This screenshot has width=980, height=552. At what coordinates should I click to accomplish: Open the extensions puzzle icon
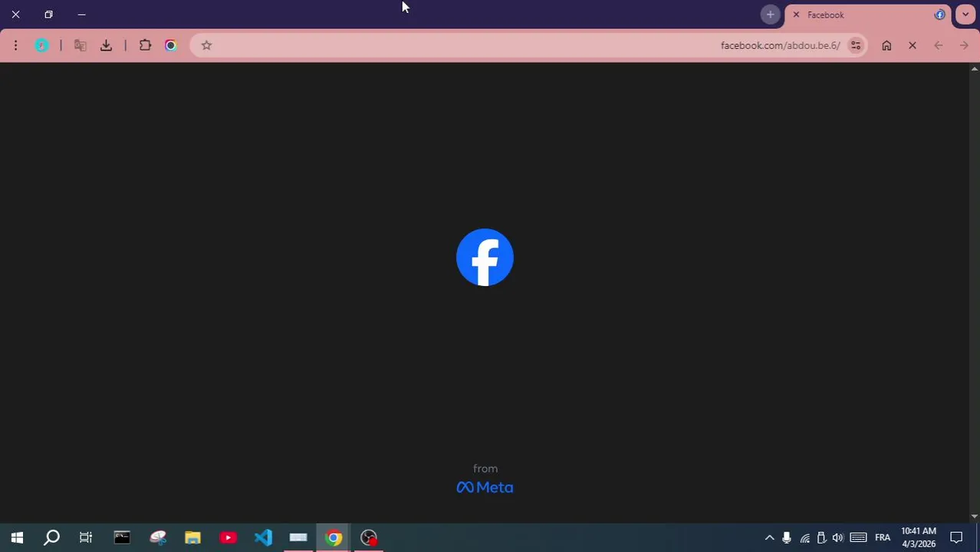pos(145,45)
